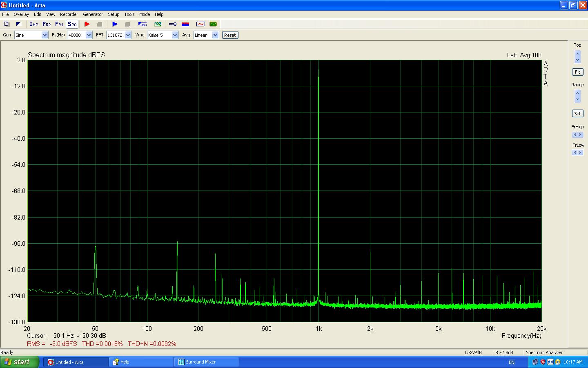Open the Setup menu
This screenshot has height=368, width=588.
tap(114, 14)
